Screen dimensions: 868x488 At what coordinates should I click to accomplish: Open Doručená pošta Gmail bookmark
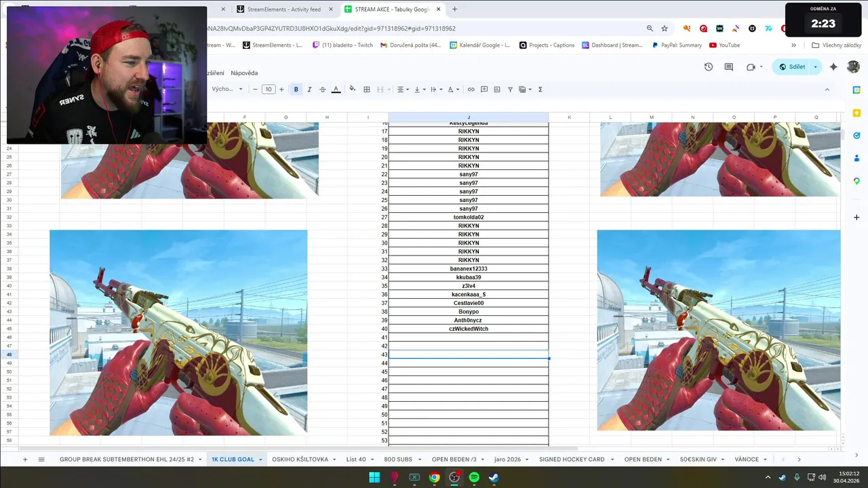pos(411,45)
